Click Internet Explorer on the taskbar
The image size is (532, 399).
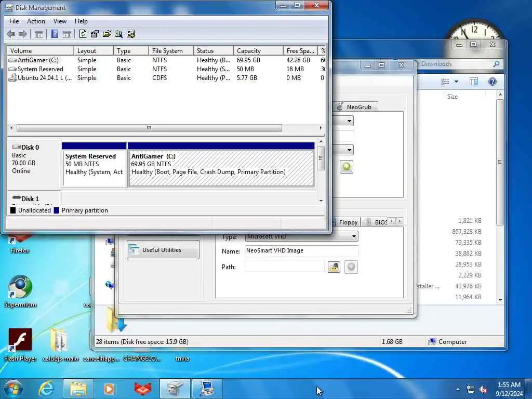click(46, 389)
